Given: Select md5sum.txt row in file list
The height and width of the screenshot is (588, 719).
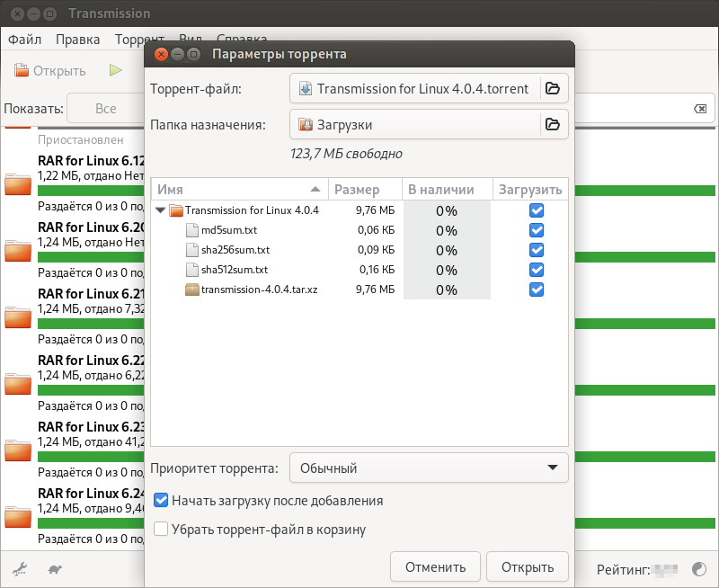Looking at the screenshot, I should (359, 230).
